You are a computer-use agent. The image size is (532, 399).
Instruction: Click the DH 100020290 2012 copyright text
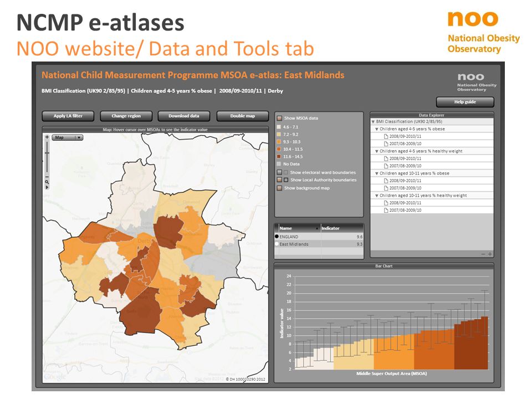coord(245,379)
